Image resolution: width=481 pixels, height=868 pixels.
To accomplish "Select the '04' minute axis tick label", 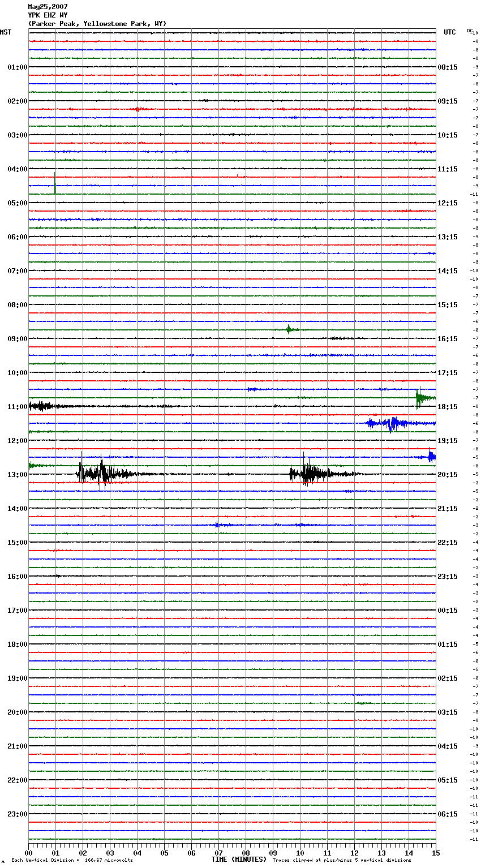I will 138,853.
